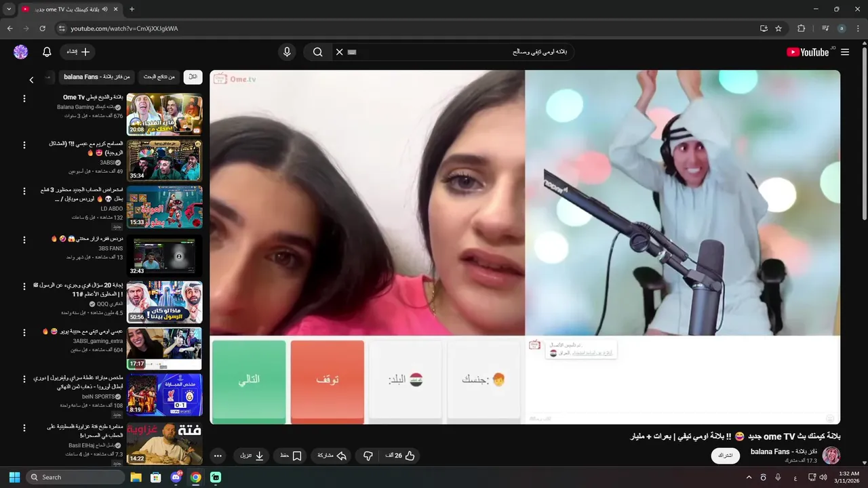Open Discord from taskbar
Screen dimensions: 868x488
(x=176, y=477)
